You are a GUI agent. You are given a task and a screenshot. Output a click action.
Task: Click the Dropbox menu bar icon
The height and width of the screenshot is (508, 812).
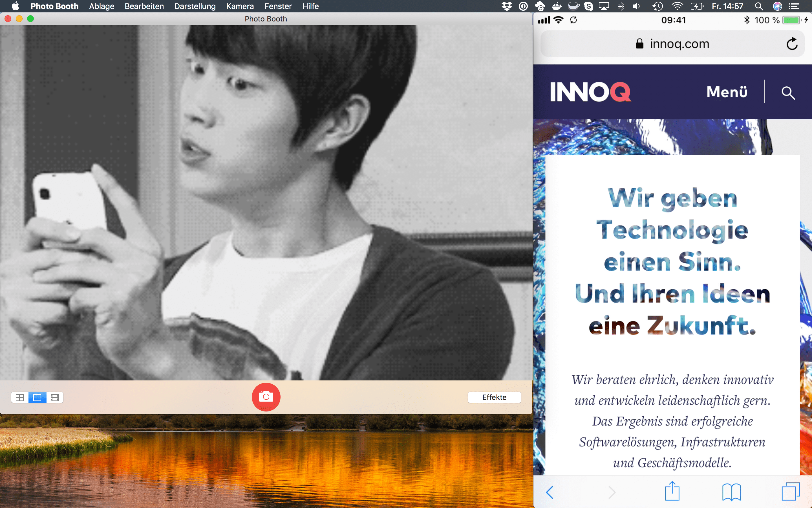click(x=507, y=6)
